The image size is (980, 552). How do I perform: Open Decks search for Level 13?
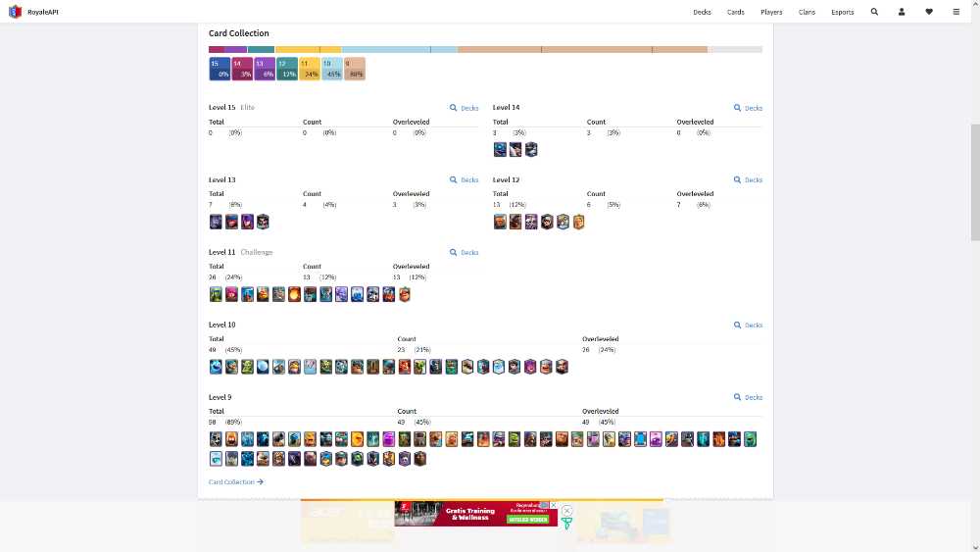(464, 180)
